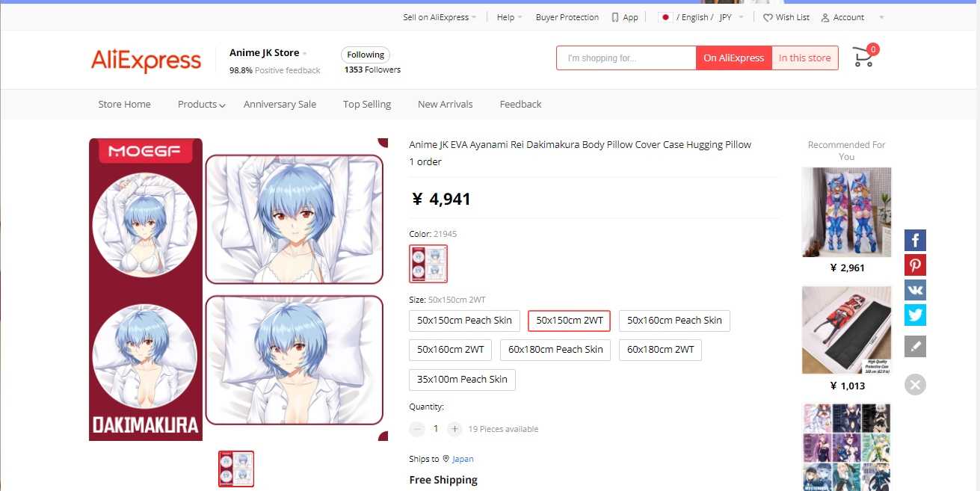
Task: Select size 50x150cm Peach Skin
Action: tap(464, 321)
